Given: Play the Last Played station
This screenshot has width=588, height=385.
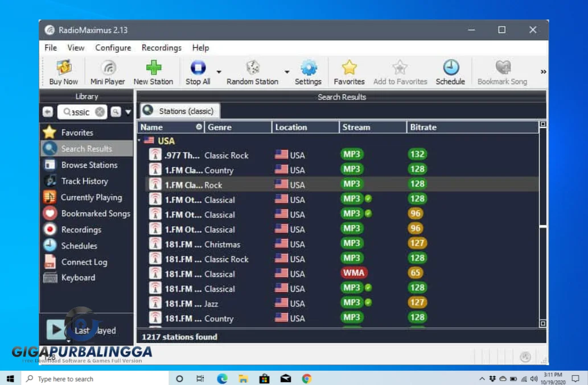Looking at the screenshot, I should point(56,330).
